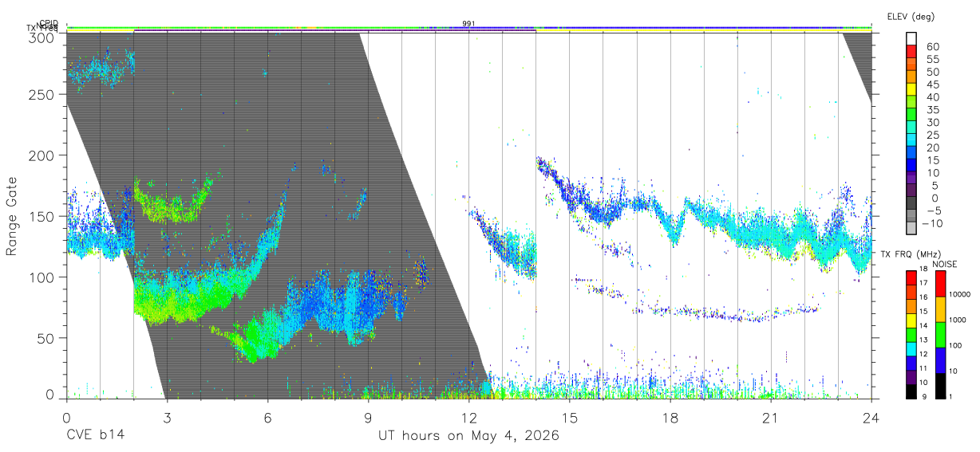Click the '150' range gate tick label
This screenshot has width=980, height=452.
tap(41, 216)
